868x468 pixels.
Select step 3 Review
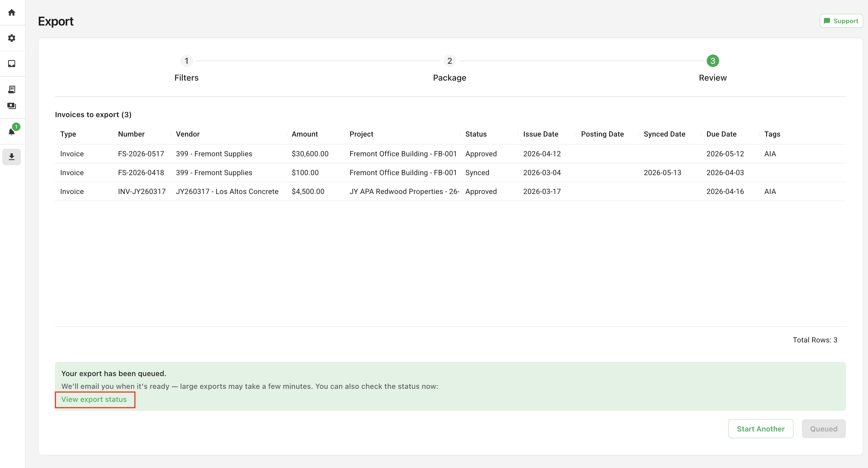coord(713,69)
